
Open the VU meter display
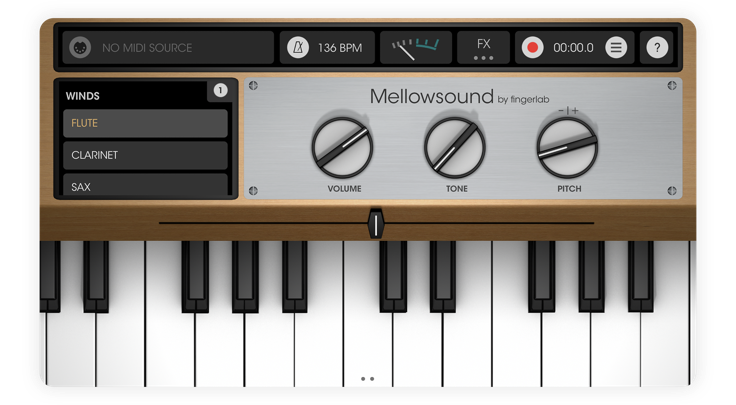[416, 47]
